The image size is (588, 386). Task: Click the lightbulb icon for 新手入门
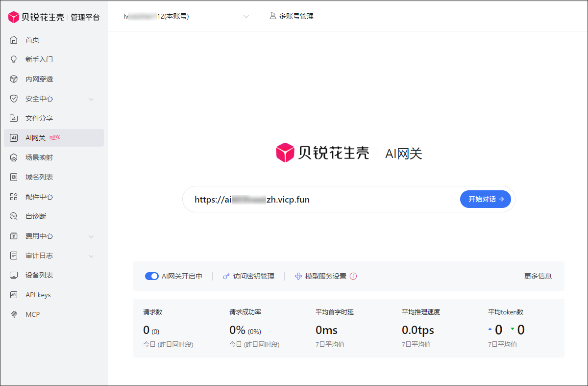pos(14,59)
